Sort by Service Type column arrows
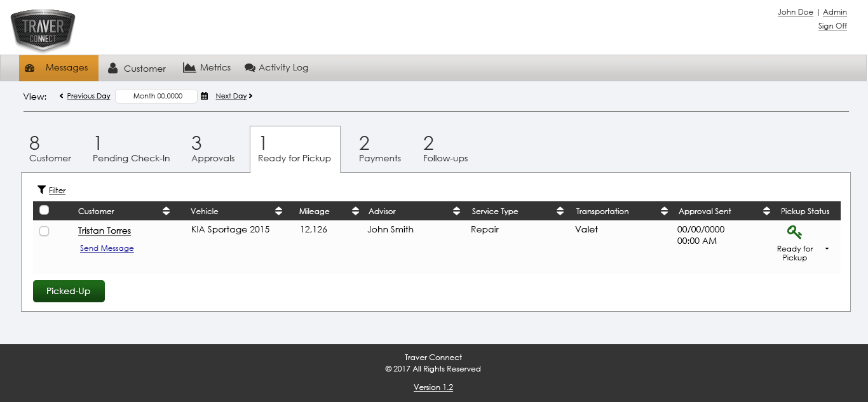This screenshot has height=402, width=868. [x=560, y=211]
